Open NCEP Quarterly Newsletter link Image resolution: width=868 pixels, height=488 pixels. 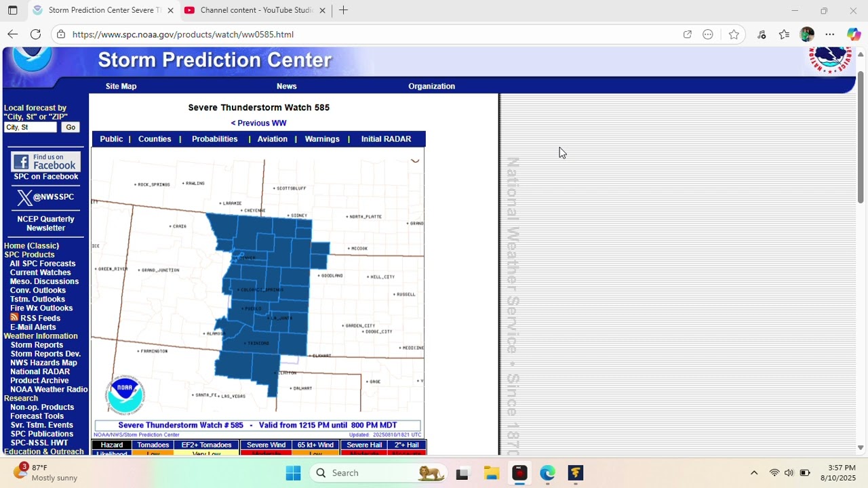[x=45, y=224]
